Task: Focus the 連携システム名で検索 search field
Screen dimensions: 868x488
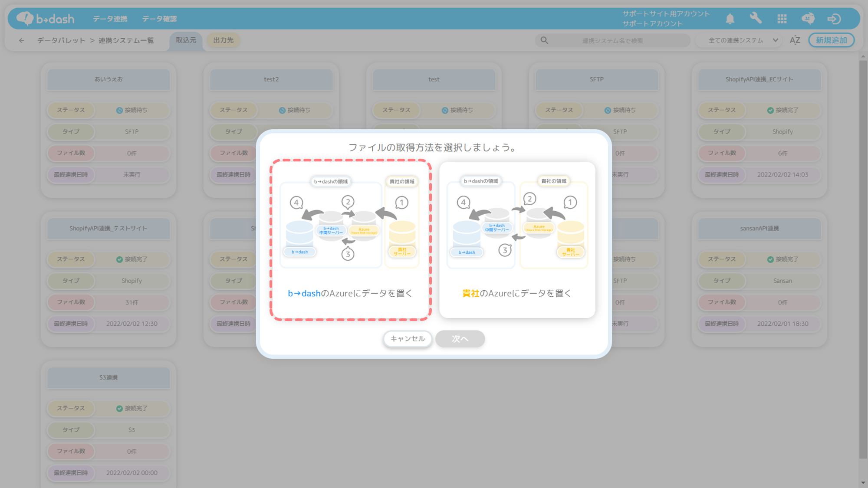Action: click(612, 40)
